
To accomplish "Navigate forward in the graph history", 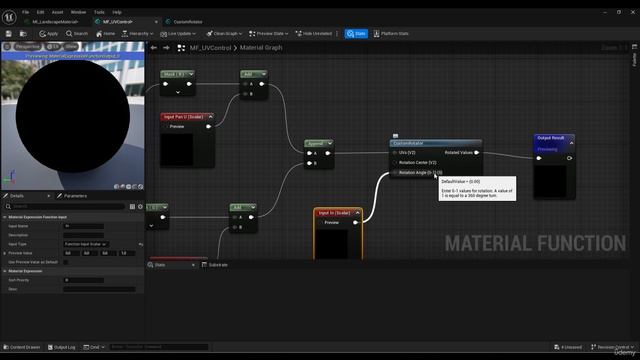I will [x=166, y=48].
